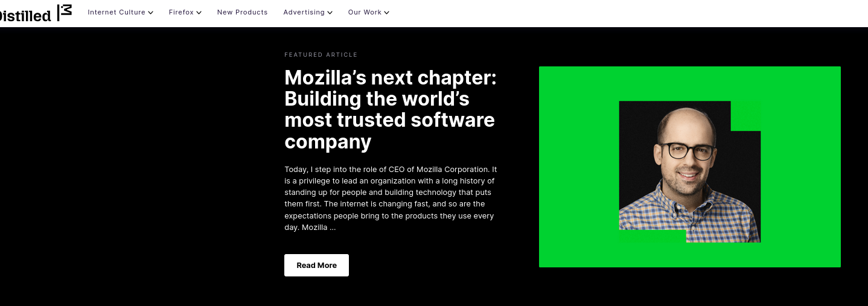Click the Mozilla flag logo icon

[65, 12]
